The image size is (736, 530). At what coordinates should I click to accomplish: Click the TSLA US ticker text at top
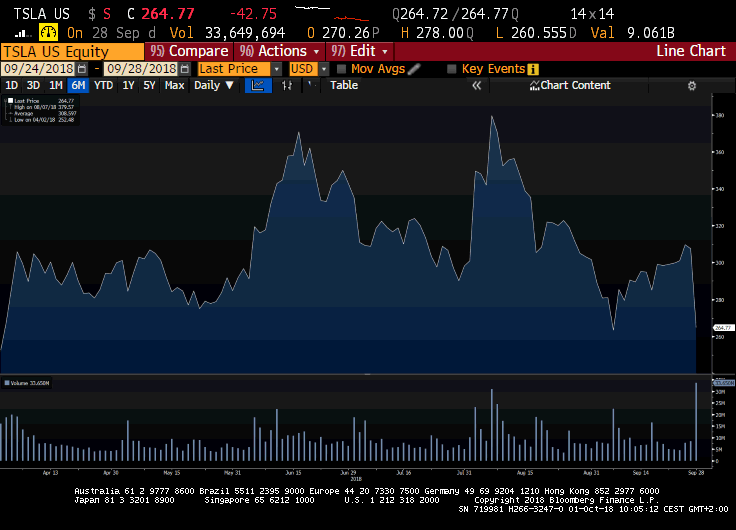point(41,14)
